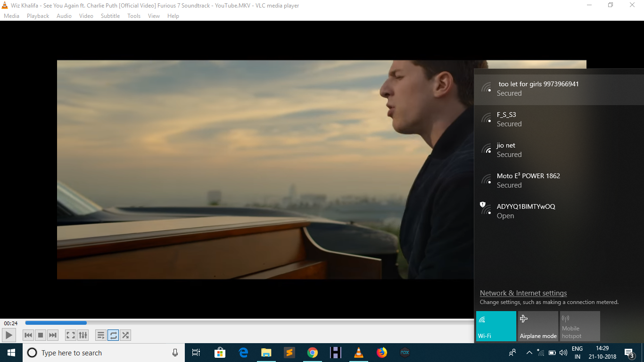The height and width of the screenshot is (362, 644).
Task: Open Network & Internet settings link
Action: pos(523,293)
